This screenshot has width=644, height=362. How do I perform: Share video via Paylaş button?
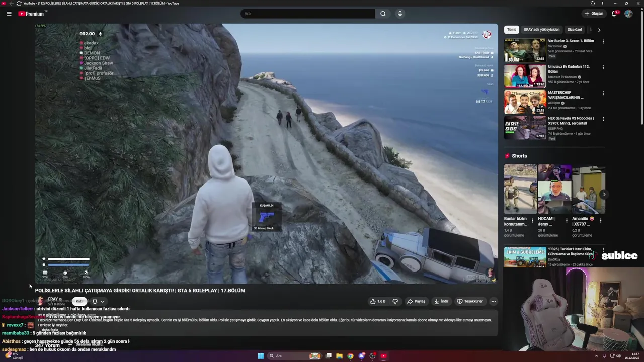pyautogui.click(x=416, y=301)
